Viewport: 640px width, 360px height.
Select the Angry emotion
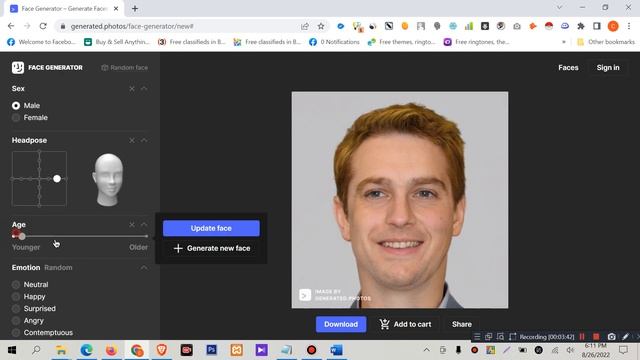pos(16,321)
